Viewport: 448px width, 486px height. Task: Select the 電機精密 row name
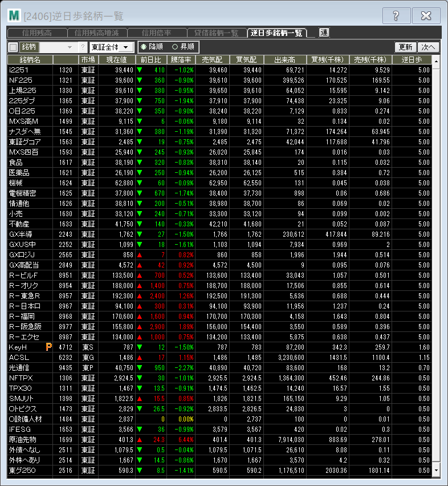pyautogui.click(x=22, y=193)
